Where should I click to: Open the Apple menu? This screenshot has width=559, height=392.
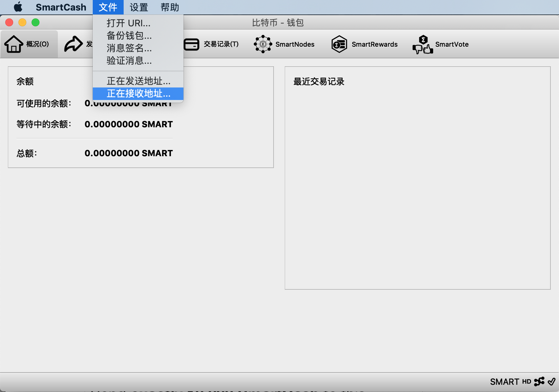tap(18, 7)
